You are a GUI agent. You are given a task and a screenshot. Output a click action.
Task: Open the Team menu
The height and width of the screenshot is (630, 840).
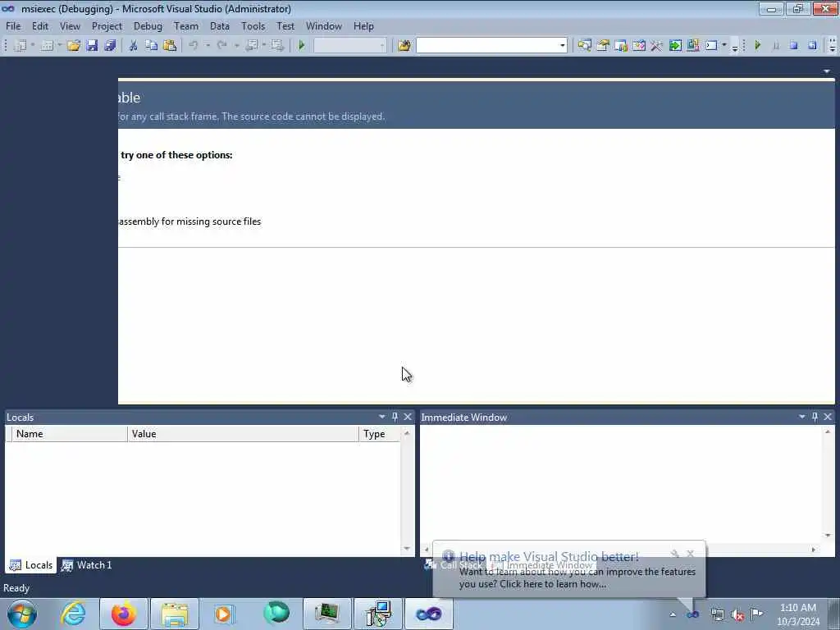coord(186,26)
